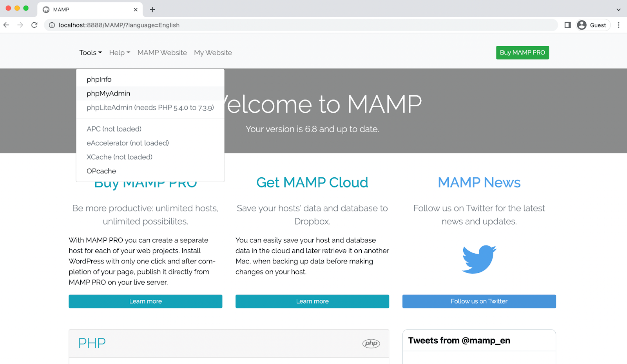This screenshot has height=364, width=627.
Task: Click the Buy MAMP PRO button
Action: click(522, 52)
